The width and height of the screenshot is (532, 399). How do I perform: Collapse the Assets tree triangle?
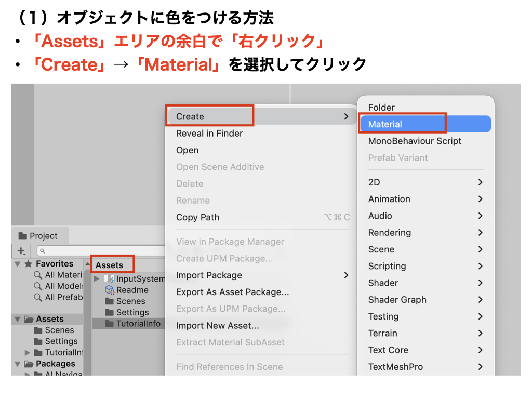click(x=18, y=319)
